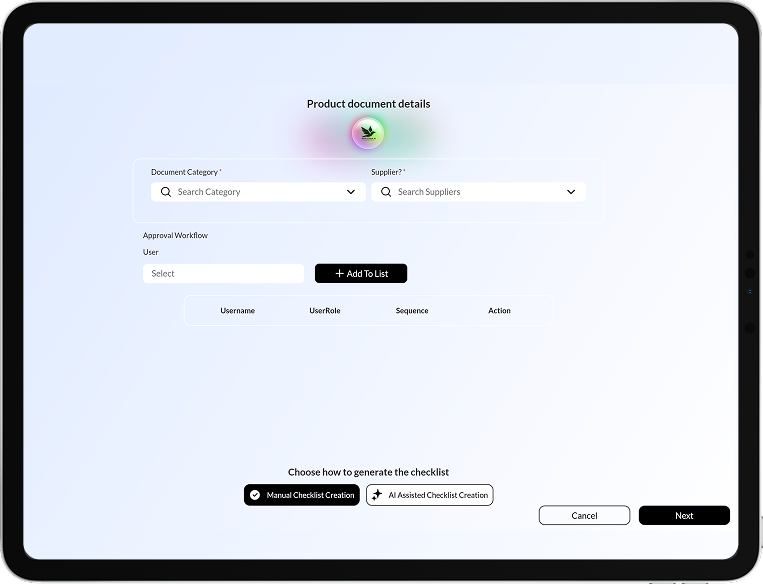Click the plus icon on Add To List
This screenshot has width=763, height=584.
click(339, 274)
